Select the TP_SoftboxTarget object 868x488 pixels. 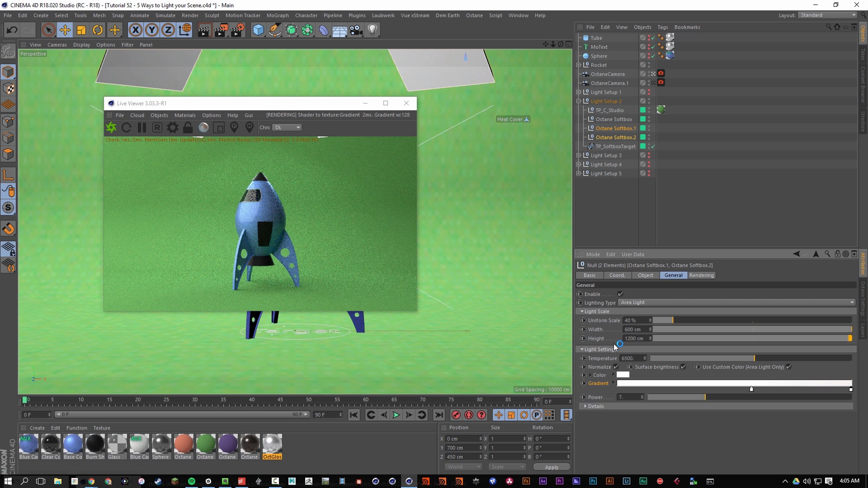(x=615, y=146)
